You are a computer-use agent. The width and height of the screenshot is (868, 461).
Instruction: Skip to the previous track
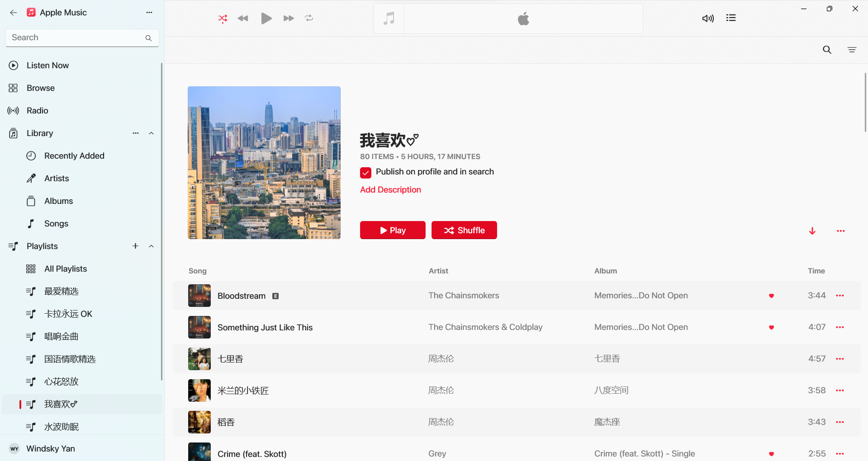pyautogui.click(x=243, y=19)
